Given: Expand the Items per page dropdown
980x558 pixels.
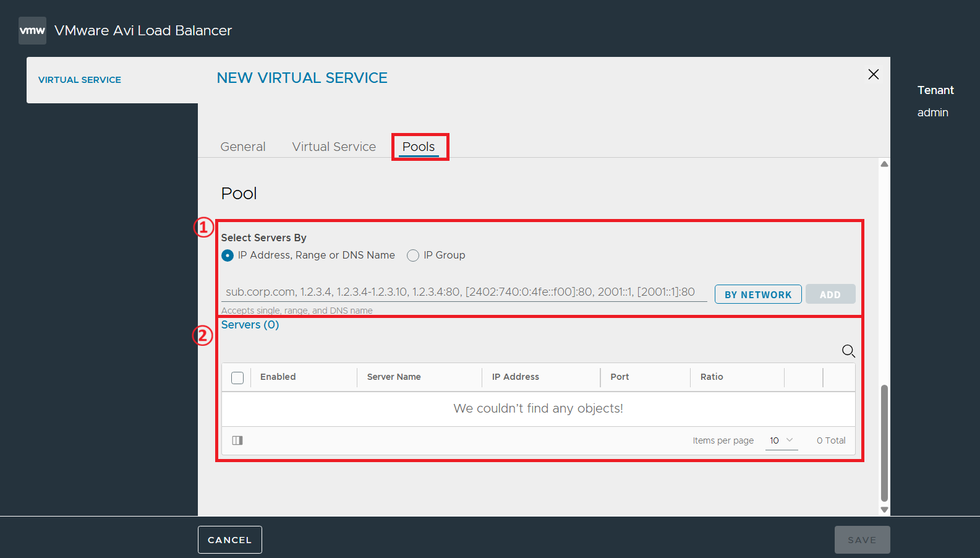Looking at the screenshot, I should coord(782,440).
